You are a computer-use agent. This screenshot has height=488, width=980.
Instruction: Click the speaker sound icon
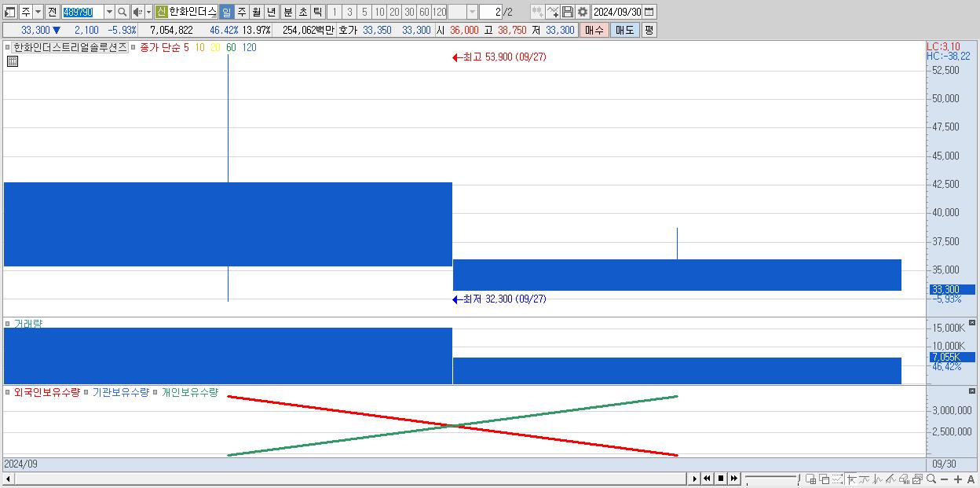click(x=137, y=12)
